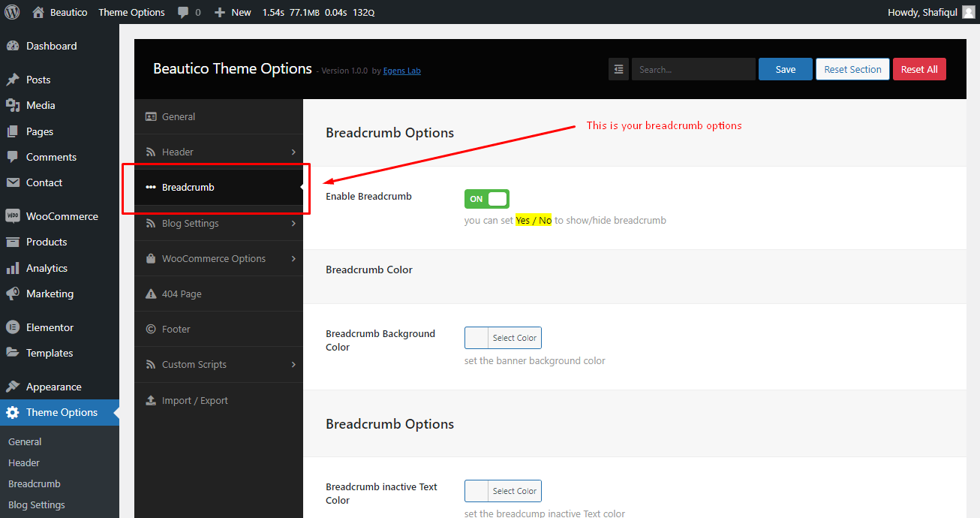980x518 pixels.
Task: Focus the theme options Search field
Action: coord(693,69)
